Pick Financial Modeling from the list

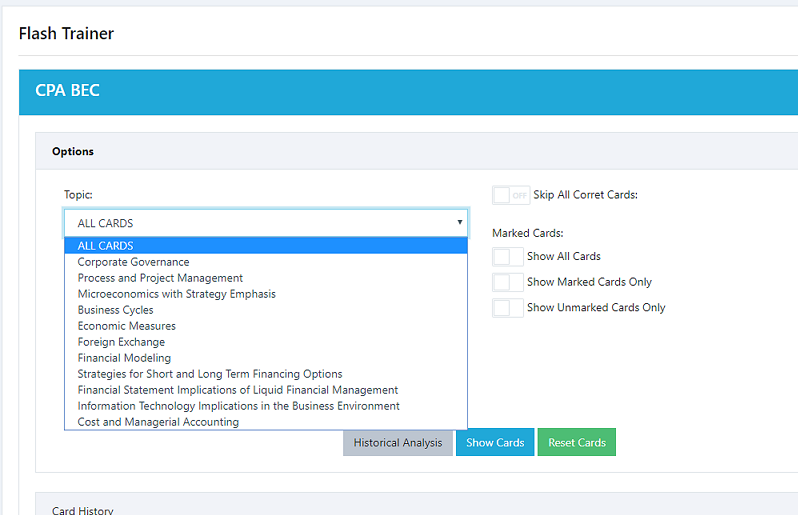tap(266, 358)
